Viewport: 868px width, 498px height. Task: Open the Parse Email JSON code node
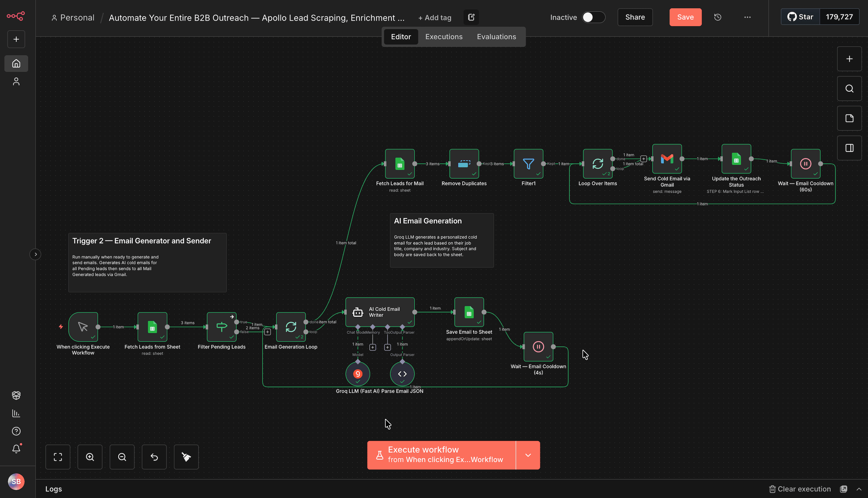(402, 374)
